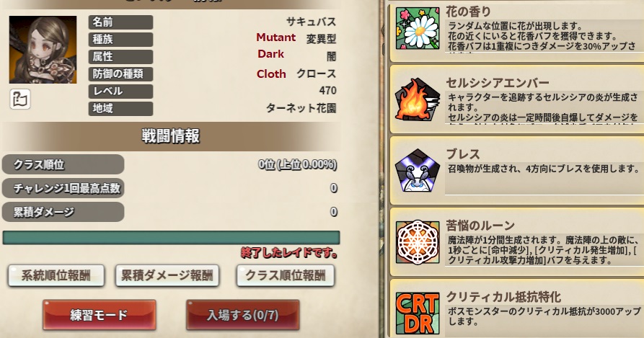Select the 苦悩のルーン magic circle icon
Screen dimensions: 644x338
coord(418,242)
